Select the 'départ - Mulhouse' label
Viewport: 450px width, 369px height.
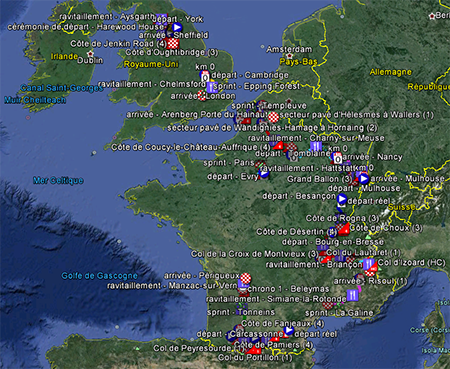click(x=364, y=188)
